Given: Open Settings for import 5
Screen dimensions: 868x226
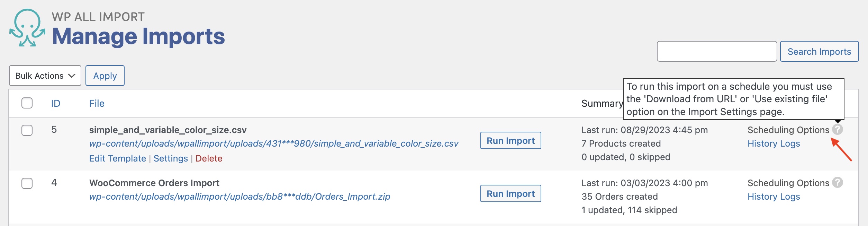Looking at the screenshot, I should point(171,158).
